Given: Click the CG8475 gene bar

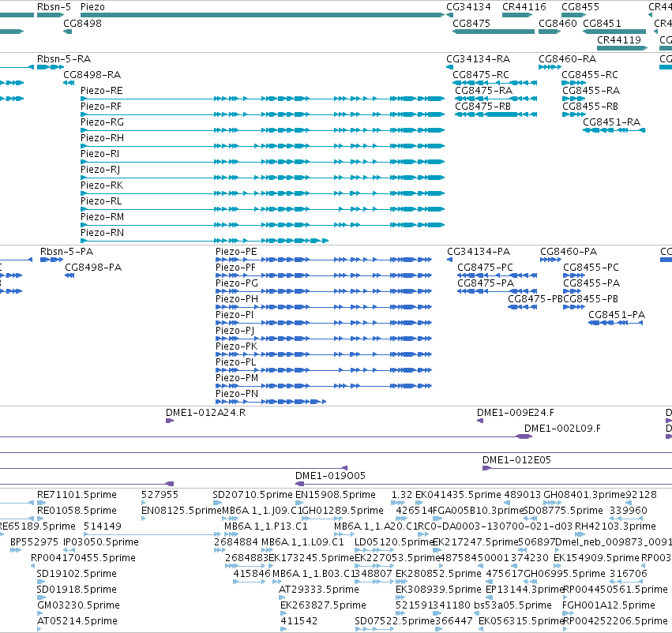Looking at the screenshot, I should (494, 32).
